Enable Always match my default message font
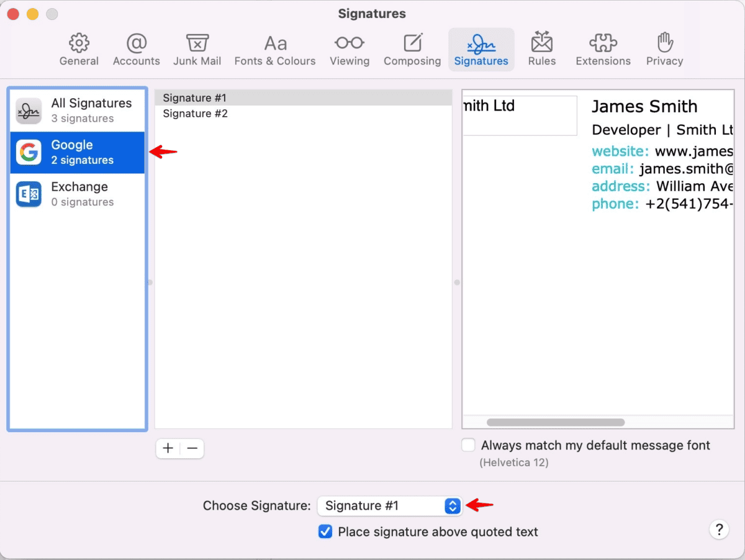This screenshot has width=745, height=560. click(x=469, y=445)
